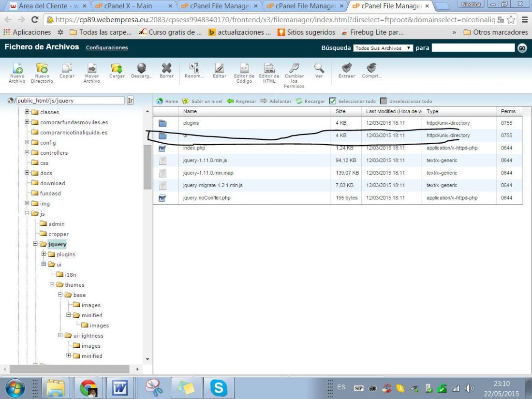Image resolution: width=532 pixels, height=399 pixels.
Task: Rename a file with the Renombrar icon
Action: pyautogui.click(x=194, y=71)
